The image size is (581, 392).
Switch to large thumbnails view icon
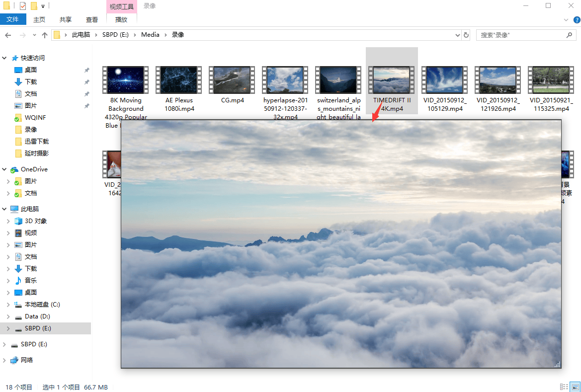tap(575, 387)
